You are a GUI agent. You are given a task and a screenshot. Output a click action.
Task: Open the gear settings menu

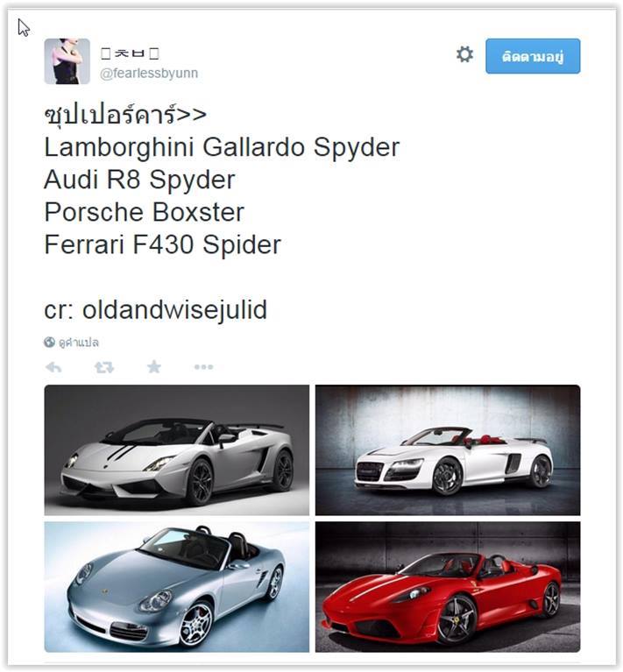465,54
